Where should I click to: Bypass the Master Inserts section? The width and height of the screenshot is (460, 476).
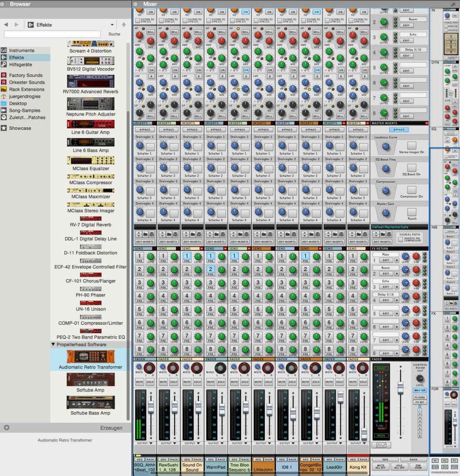[x=399, y=130]
